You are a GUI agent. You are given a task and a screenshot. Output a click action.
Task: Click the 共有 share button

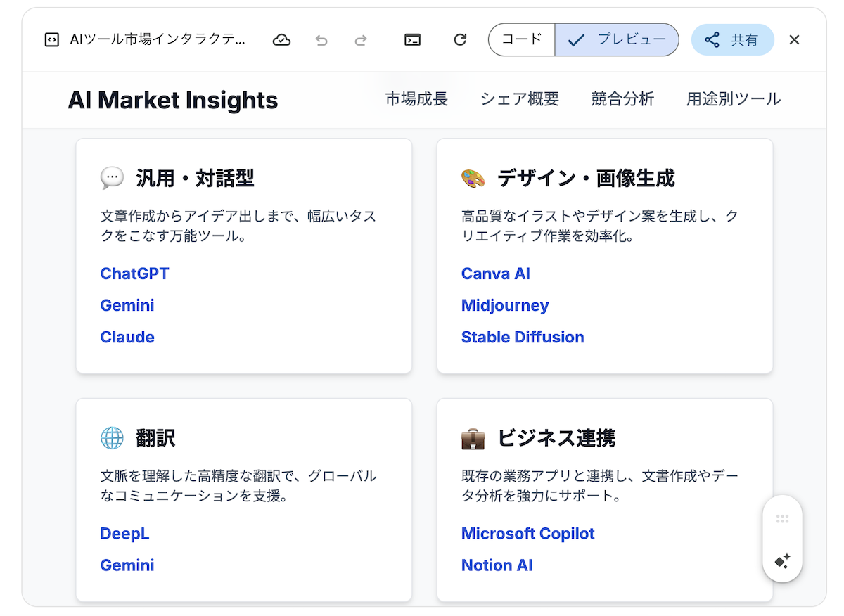point(732,40)
